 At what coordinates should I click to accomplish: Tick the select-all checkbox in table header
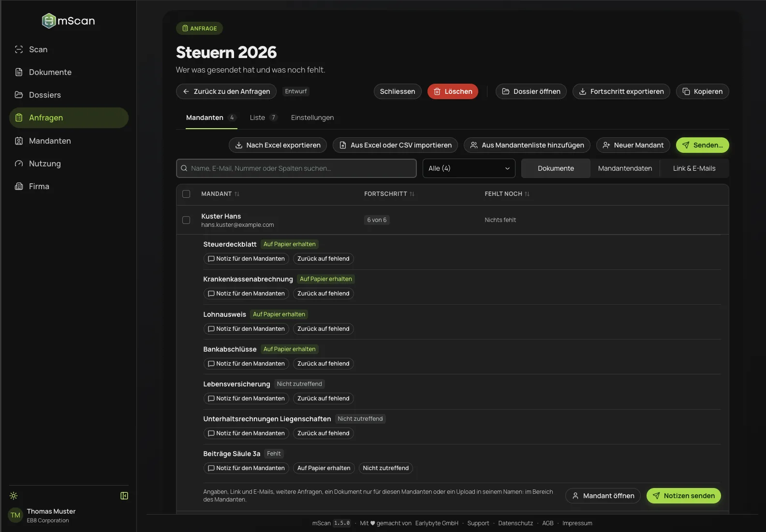[x=186, y=194]
